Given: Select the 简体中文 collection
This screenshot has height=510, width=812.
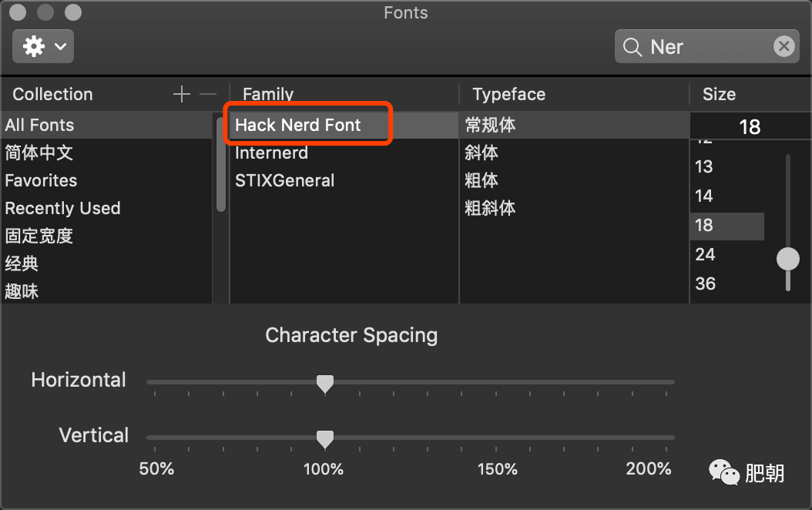Looking at the screenshot, I should coord(106,153).
